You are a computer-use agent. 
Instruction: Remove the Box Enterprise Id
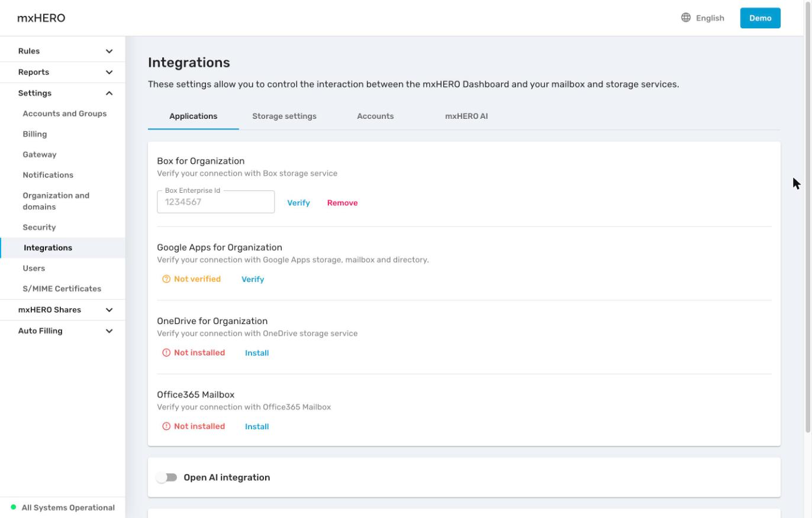[x=343, y=203]
